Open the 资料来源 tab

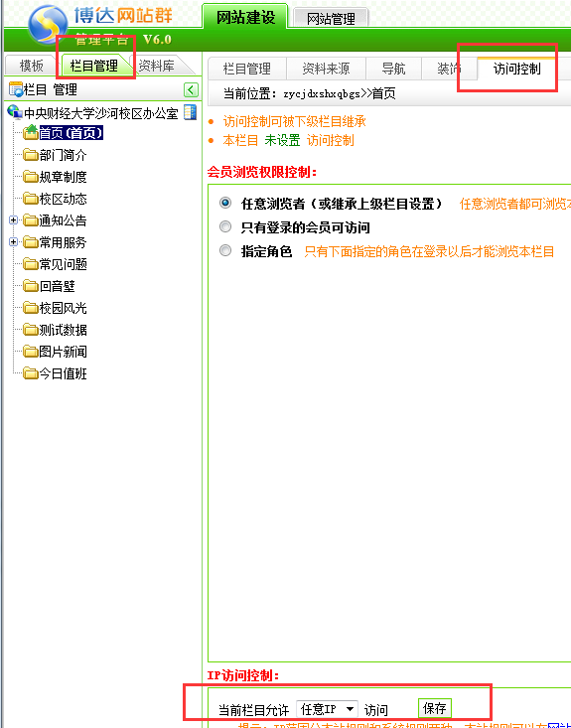pyautogui.click(x=326, y=69)
